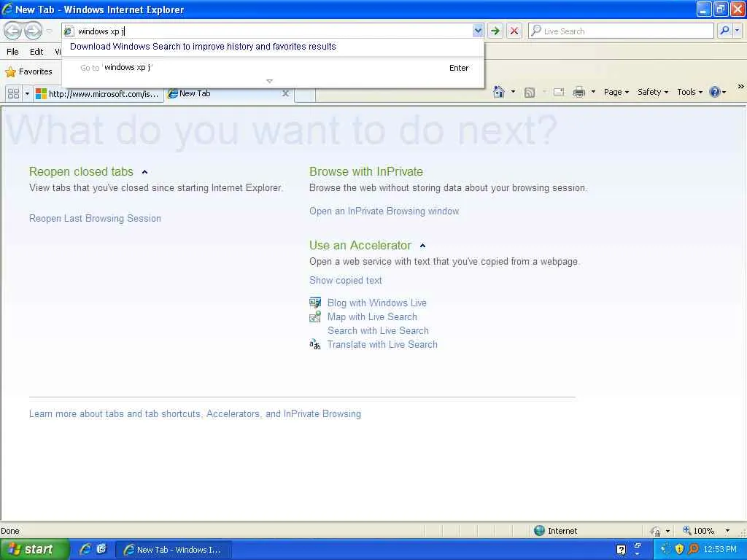Screen dimensions: 747x560
Task: Click the orange magnifier tray icon
Action: [x=694, y=550]
